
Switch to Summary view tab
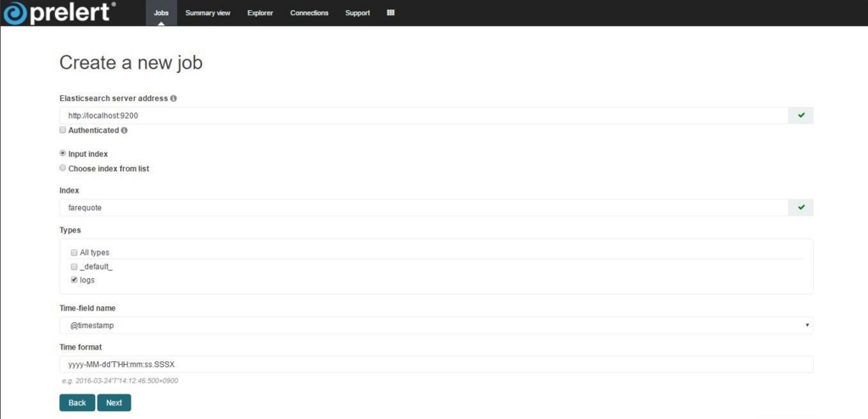(208, 13)
